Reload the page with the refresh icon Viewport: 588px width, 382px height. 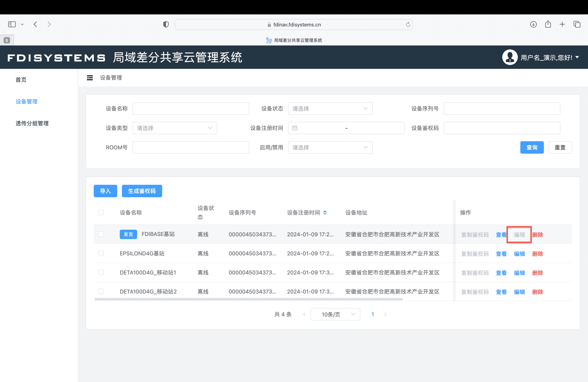tap(408, 25)
